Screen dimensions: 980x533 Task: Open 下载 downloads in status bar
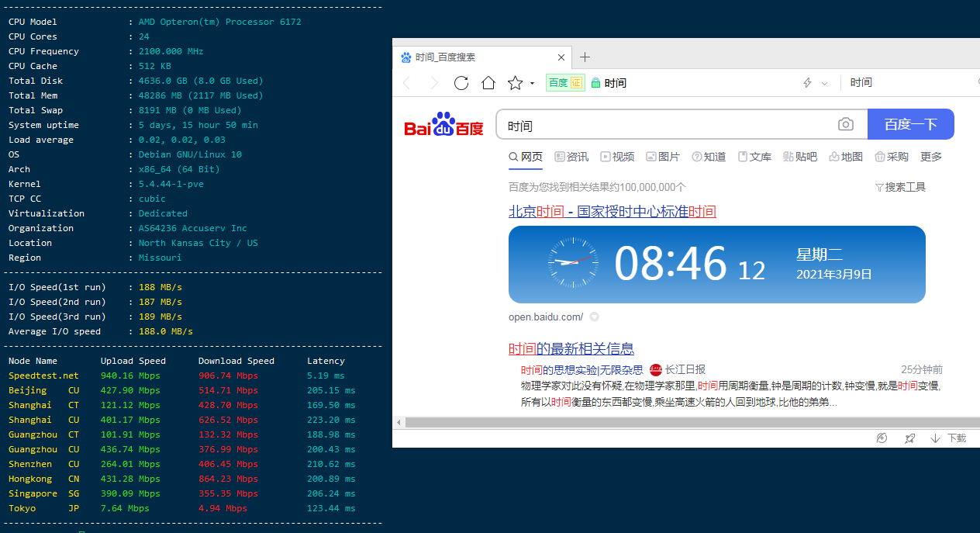948,438
